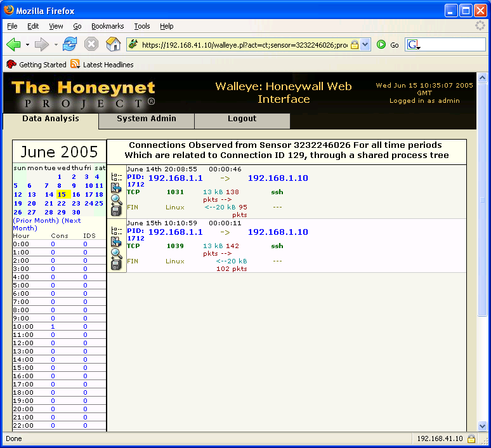
Task: Open the Google search engine icon
Action: [412, 45]
